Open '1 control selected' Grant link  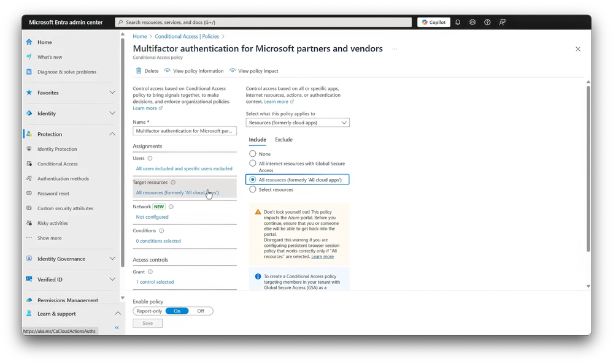155,282
